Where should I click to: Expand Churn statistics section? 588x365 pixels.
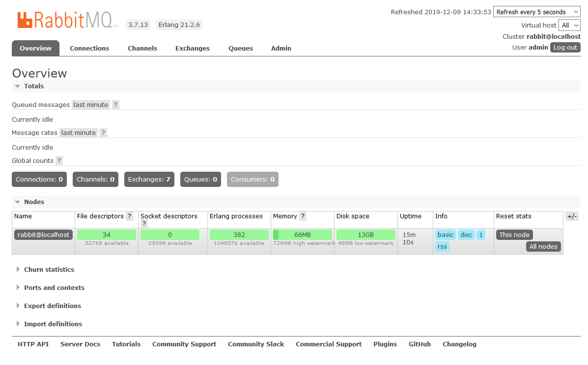(x=49, y=269)
